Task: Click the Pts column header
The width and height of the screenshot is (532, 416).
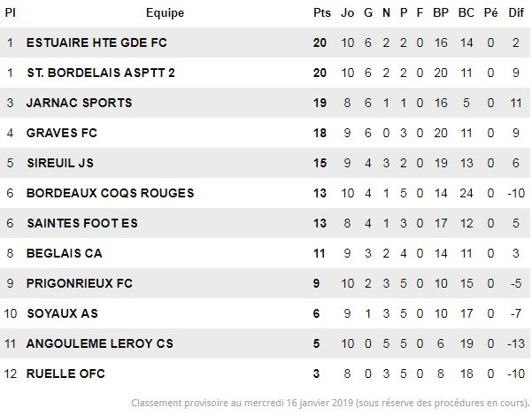Action: 322,13
